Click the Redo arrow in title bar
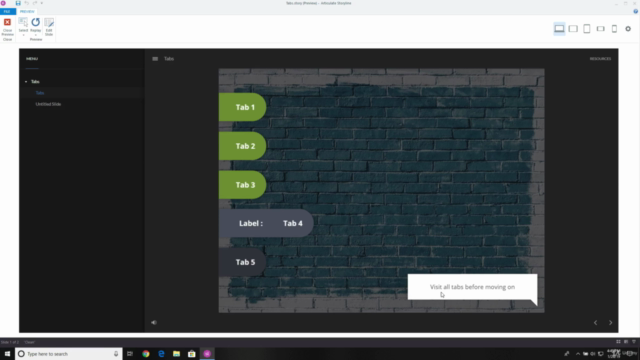Screen dimensions: 640x360 [x=35, y=3]
